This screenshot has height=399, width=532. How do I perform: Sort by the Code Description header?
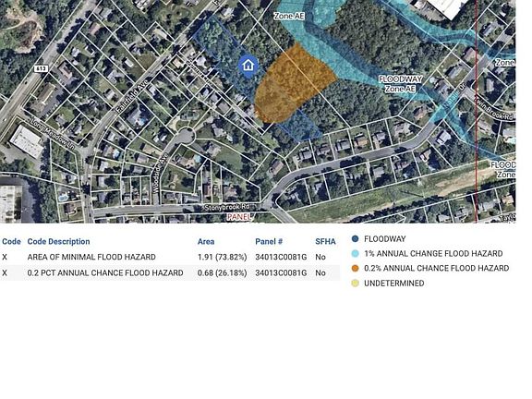(59, 242)
